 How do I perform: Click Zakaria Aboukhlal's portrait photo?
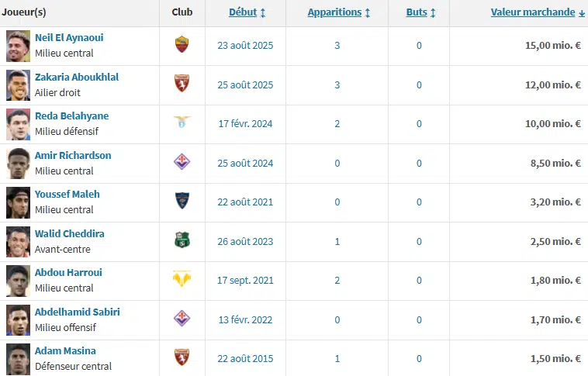18,85
